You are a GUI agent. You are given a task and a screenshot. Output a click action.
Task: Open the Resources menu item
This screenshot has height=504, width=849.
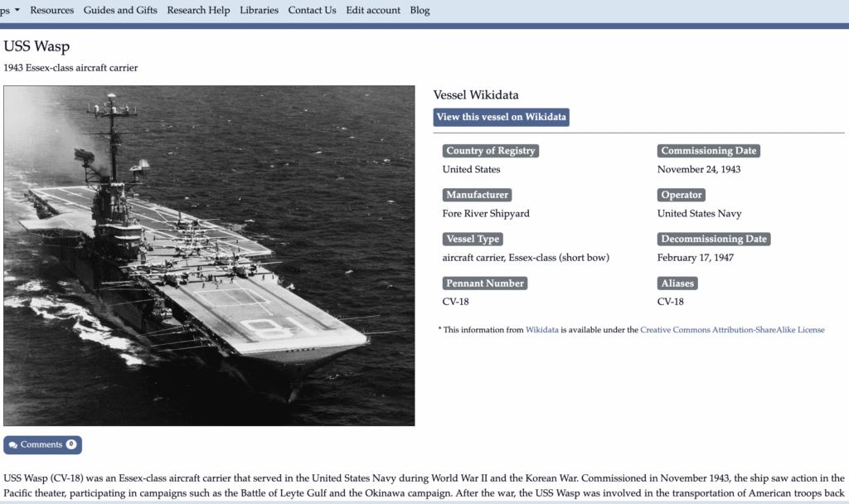(51, 10)
